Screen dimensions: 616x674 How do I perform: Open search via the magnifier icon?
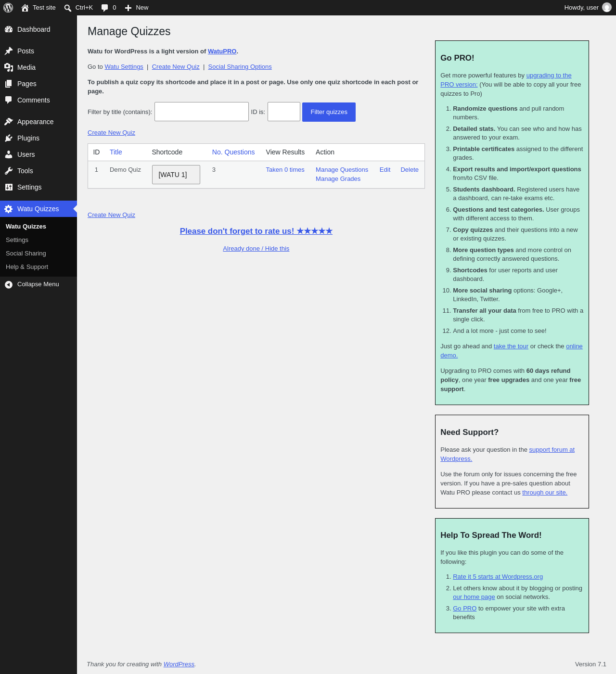click(x=68, y=8)
